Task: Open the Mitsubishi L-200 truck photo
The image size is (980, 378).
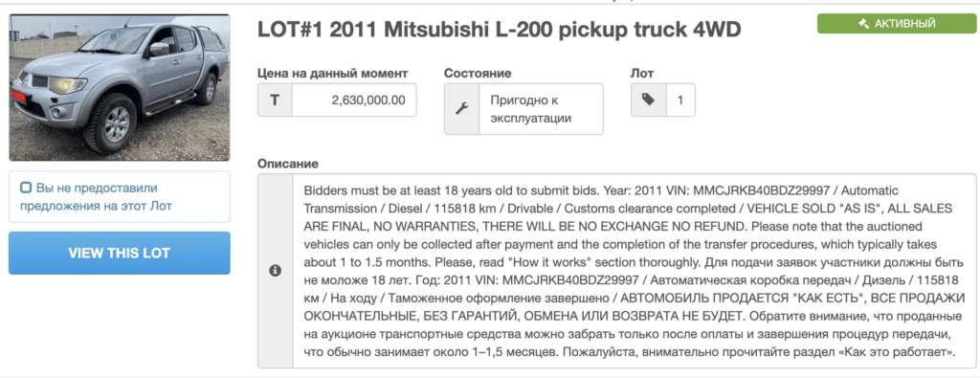Action: click(120, 87)
